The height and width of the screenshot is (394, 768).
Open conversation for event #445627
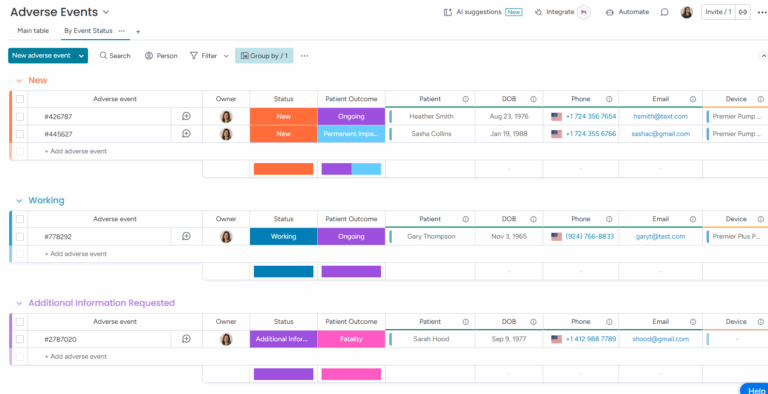[186, 134]
